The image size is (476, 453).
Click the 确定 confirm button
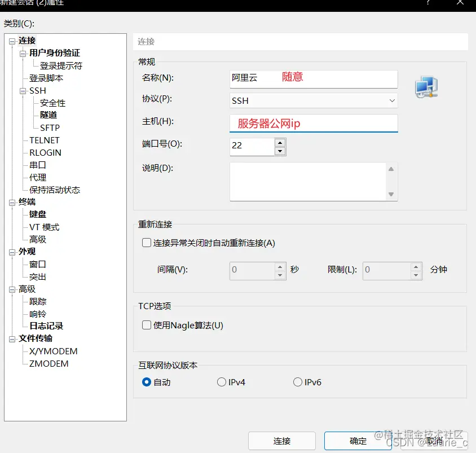tap(358, 441)
